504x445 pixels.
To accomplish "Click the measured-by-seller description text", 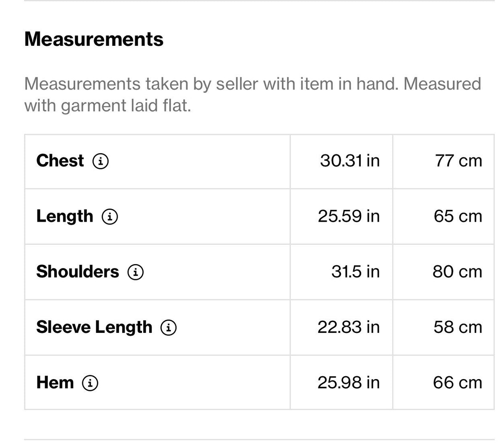I will (252, 94).
